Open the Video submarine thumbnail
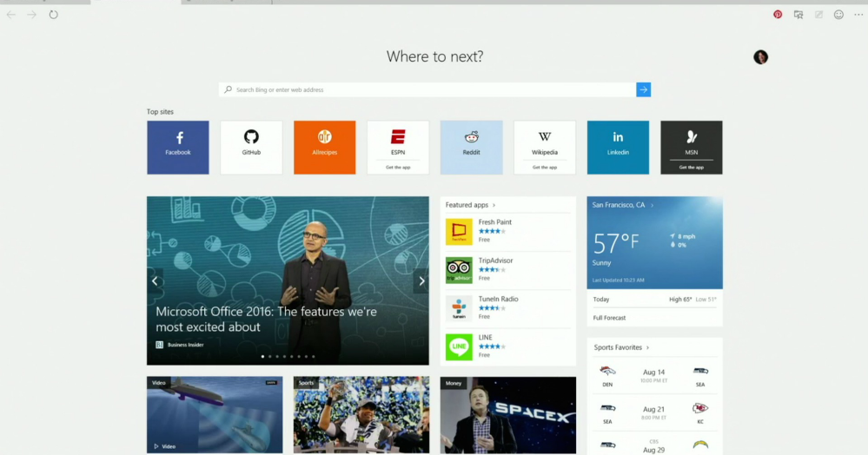 tap(215, 415)
